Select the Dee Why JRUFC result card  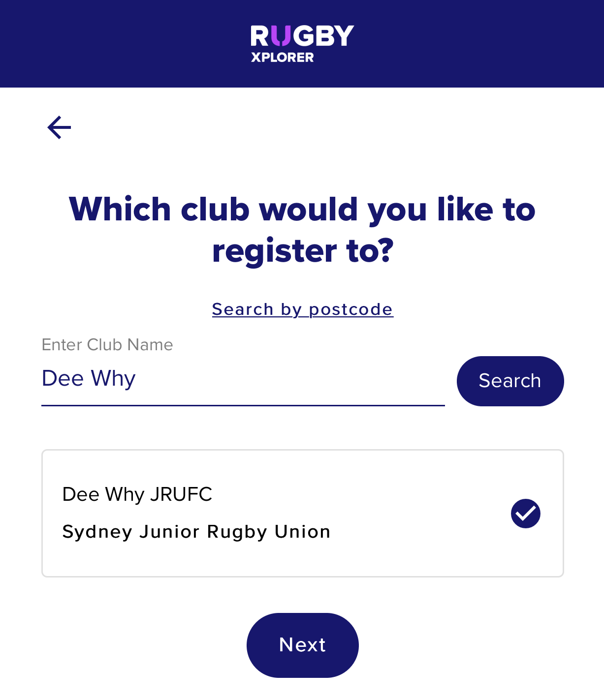click(x=302, y=513)
